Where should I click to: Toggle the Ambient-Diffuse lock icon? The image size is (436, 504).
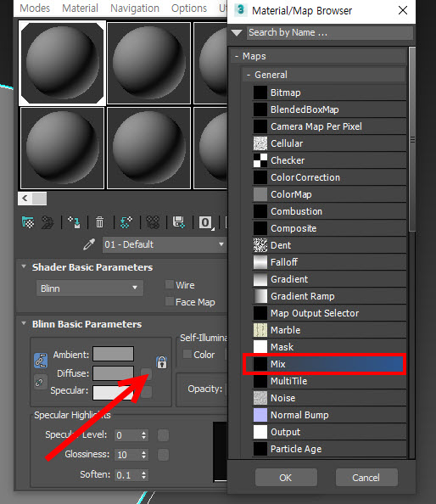pos(41,361)
